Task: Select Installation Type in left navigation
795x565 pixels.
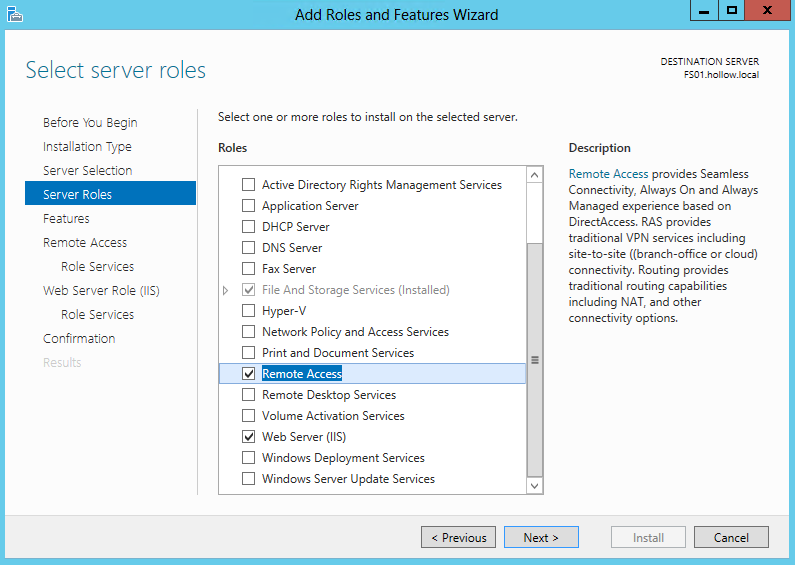Action: pyautogui.click(x=87, y=147)
